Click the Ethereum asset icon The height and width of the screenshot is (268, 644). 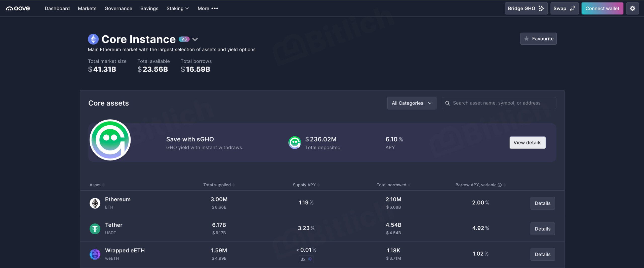(95, 203)
